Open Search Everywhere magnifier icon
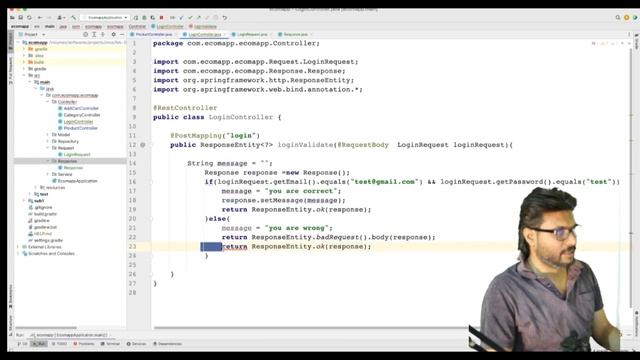Screen dimensions: 640x360 coord(618,18)
